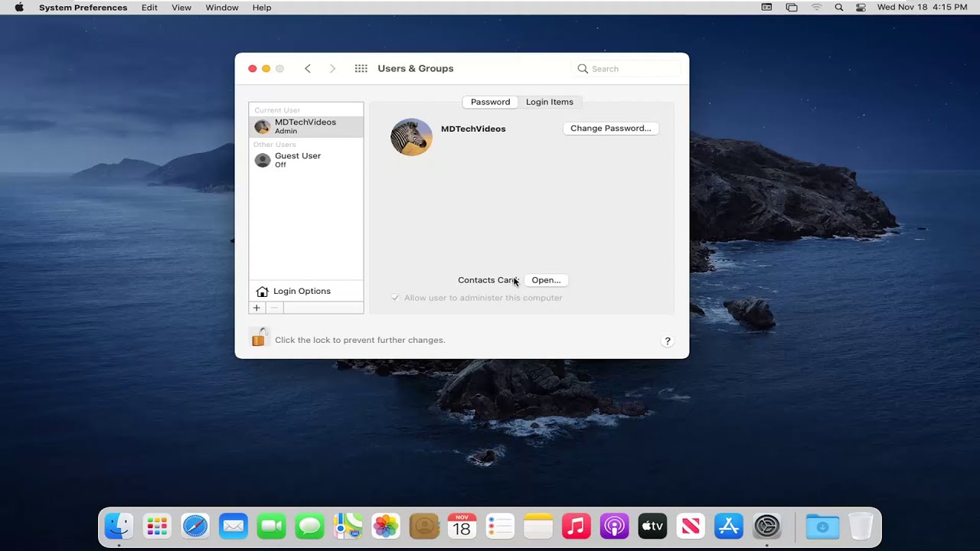Screen dimensions: 980x551
Task: Click System Preferences gear in Dock
Action: pyautogui.click(x=767, y=527)
